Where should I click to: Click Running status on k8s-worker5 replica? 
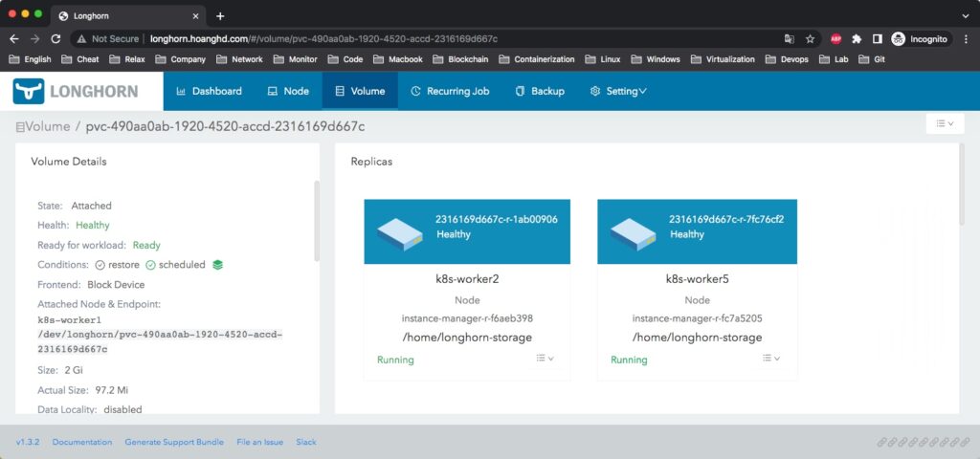629,360
